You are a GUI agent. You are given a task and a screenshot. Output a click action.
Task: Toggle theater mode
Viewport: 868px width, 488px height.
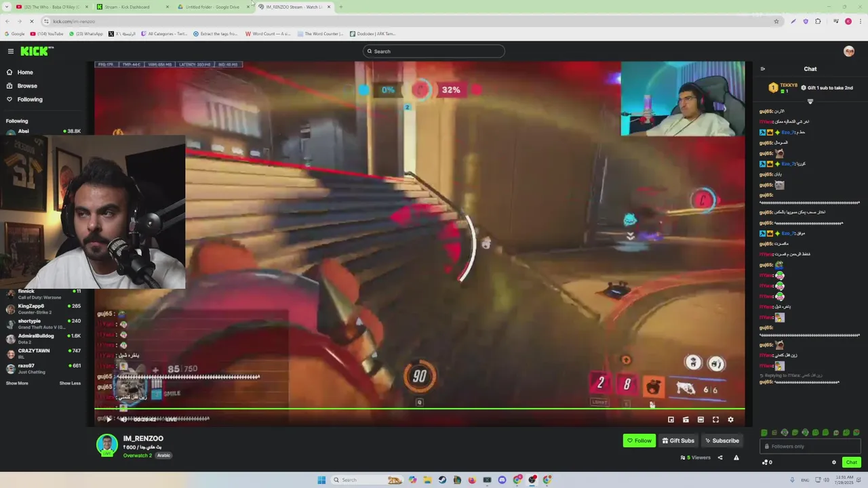click(x=701, y=420)
